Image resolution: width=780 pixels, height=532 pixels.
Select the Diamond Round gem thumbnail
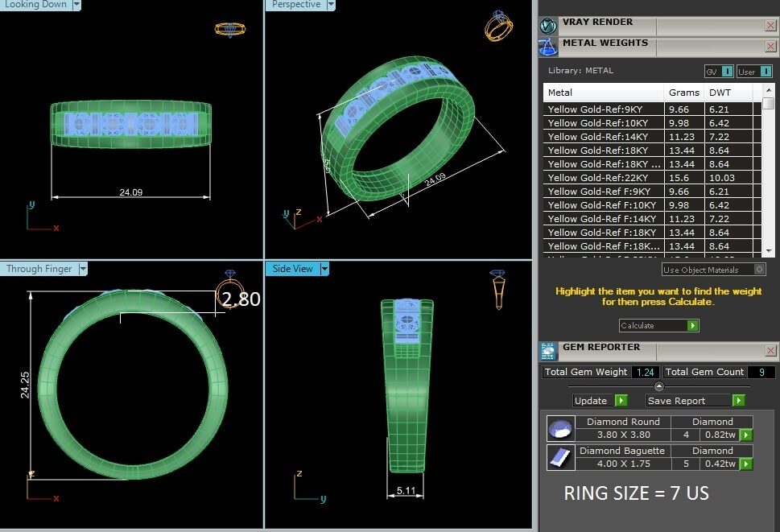pos(560,428)
